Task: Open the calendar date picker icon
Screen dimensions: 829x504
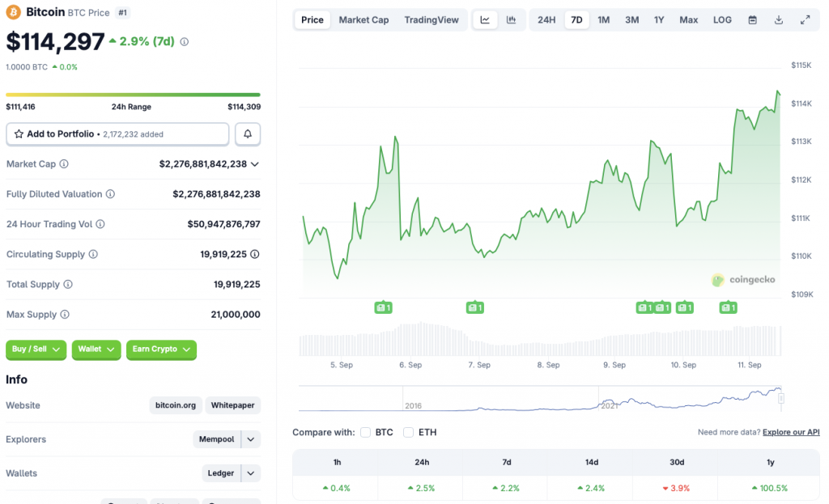Action: (x=753, y=19)
